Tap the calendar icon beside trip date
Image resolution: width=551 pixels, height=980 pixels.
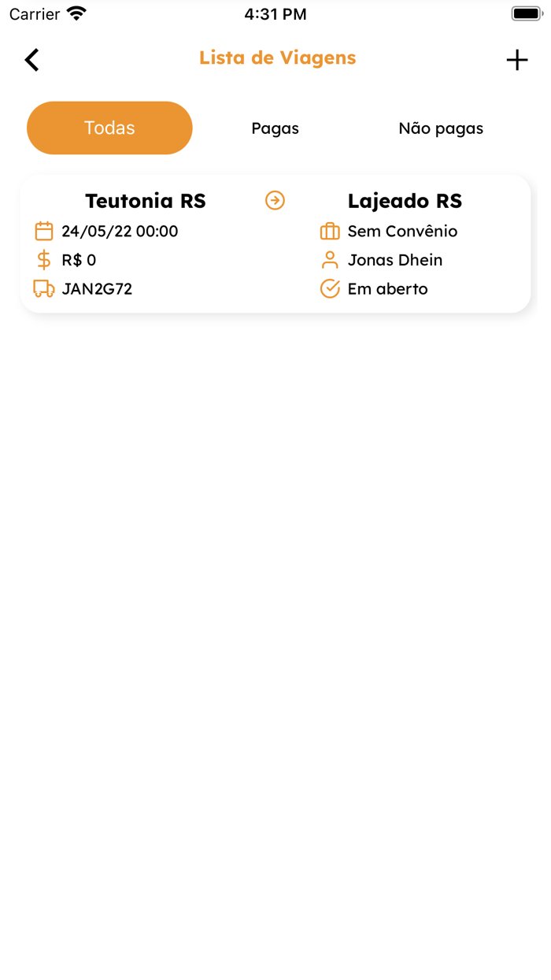click(44, 232)
